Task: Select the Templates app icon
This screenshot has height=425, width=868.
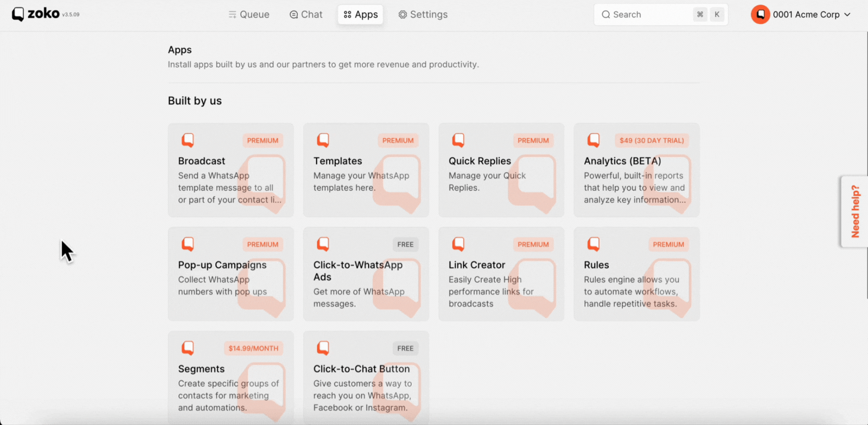Action: click(x=323, y=140)
